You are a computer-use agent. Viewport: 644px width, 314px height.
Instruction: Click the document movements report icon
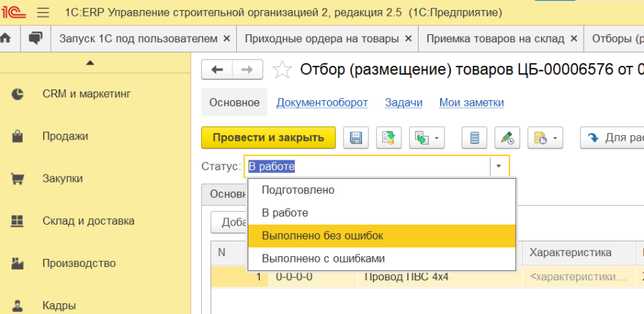pyautogui.click(x=474, y=137)
